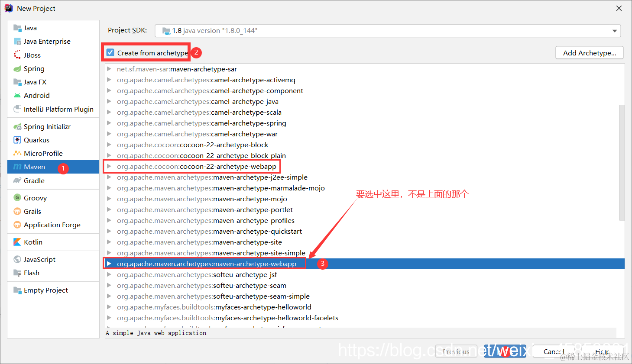Select the Spring leaf icon
The image size is (632, 364).
tap(17, 68)
